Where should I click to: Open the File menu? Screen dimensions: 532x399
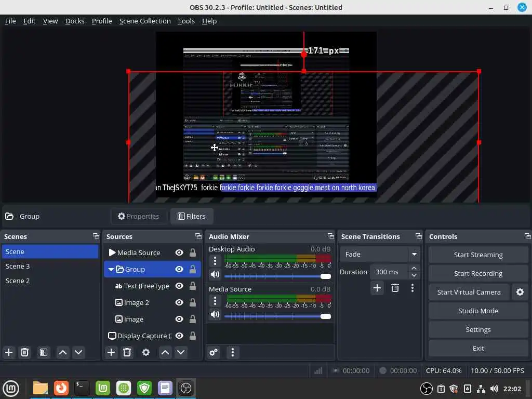[10, 21]
